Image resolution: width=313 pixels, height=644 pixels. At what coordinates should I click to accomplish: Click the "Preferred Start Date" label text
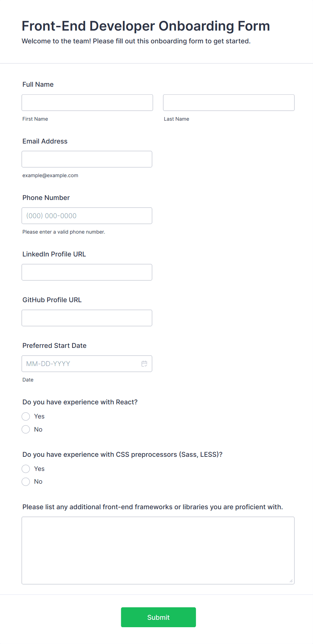click(55, 346)
